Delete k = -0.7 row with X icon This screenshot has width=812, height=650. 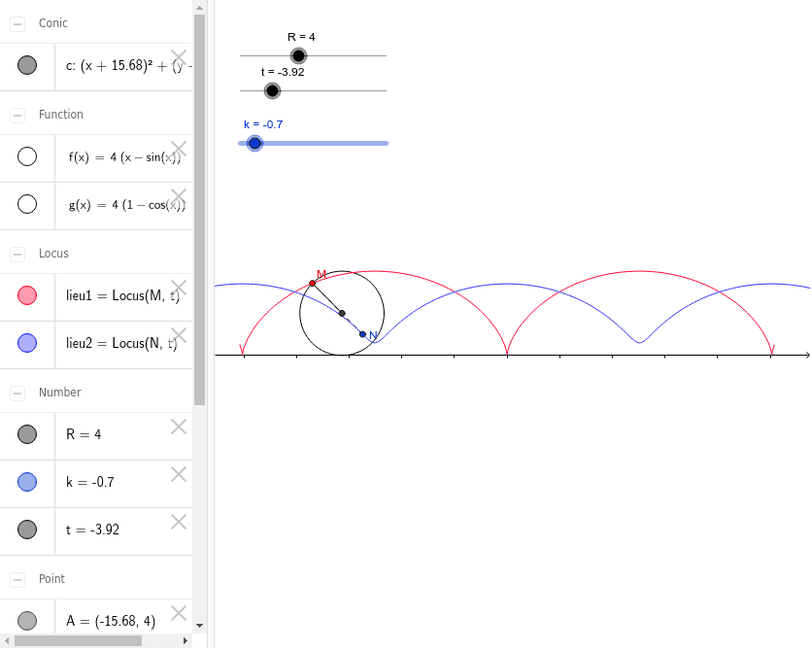tap(179, 474)
